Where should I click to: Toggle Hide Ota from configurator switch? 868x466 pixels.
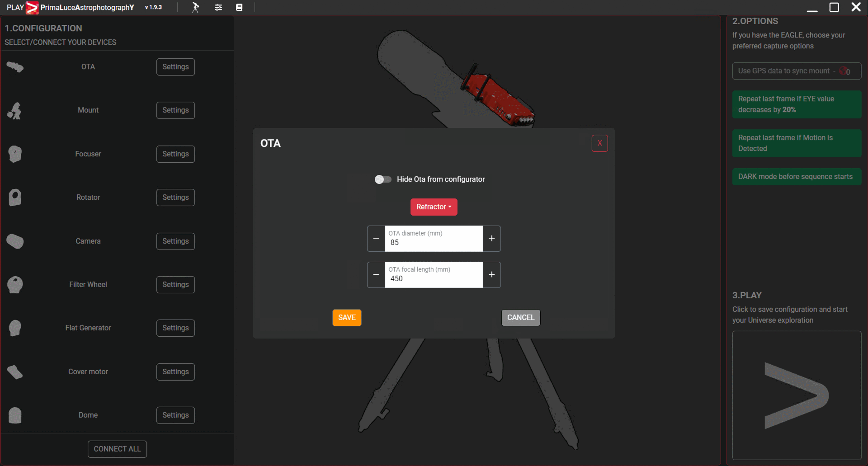(383, 179)
